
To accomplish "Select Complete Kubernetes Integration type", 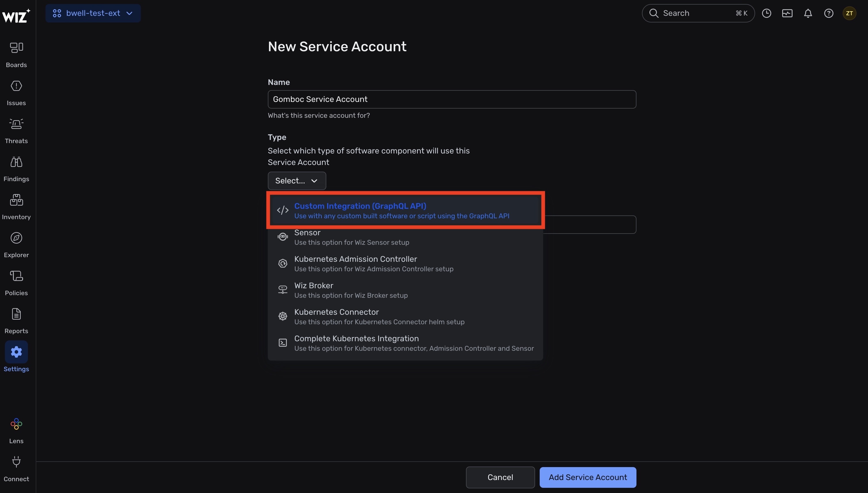I will click(405, 343).
